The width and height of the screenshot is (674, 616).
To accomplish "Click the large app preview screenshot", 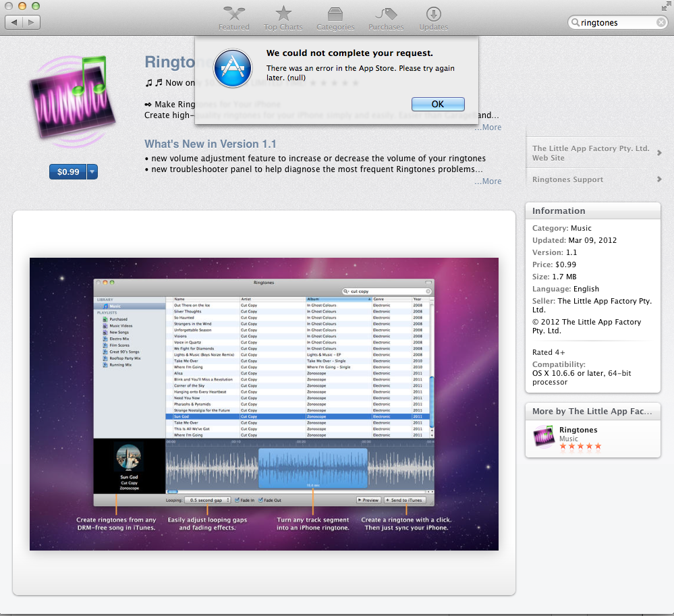I will (x=264, y=404).
